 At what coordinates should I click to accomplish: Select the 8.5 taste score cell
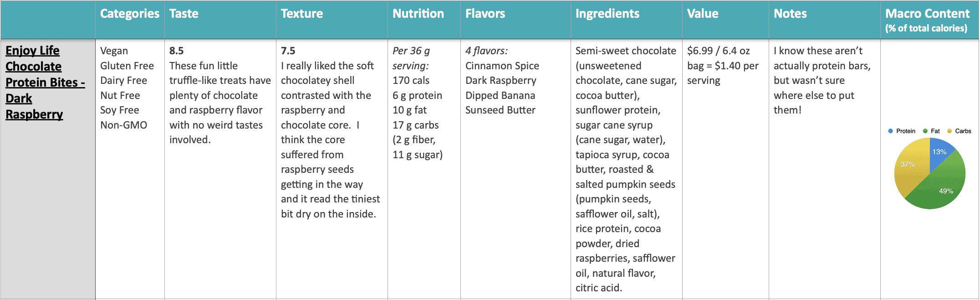click(220, 169)
